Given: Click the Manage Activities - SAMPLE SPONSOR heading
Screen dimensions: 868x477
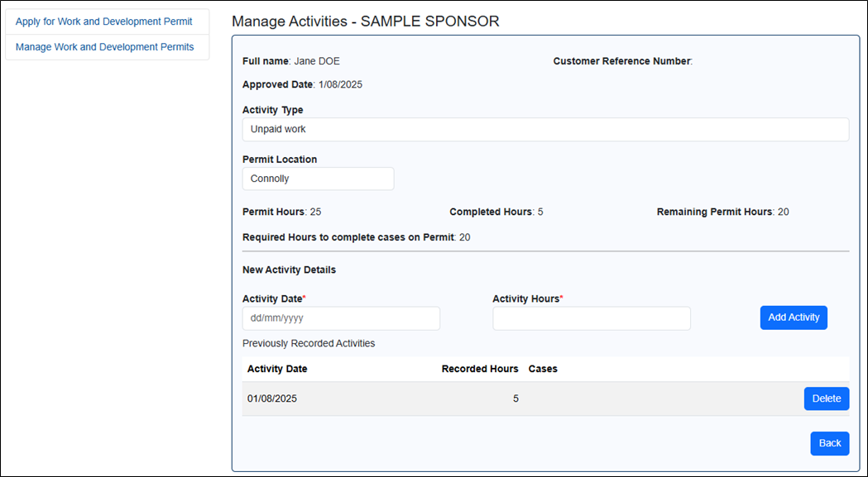Looking at the screenshot, I should [365, 21].
